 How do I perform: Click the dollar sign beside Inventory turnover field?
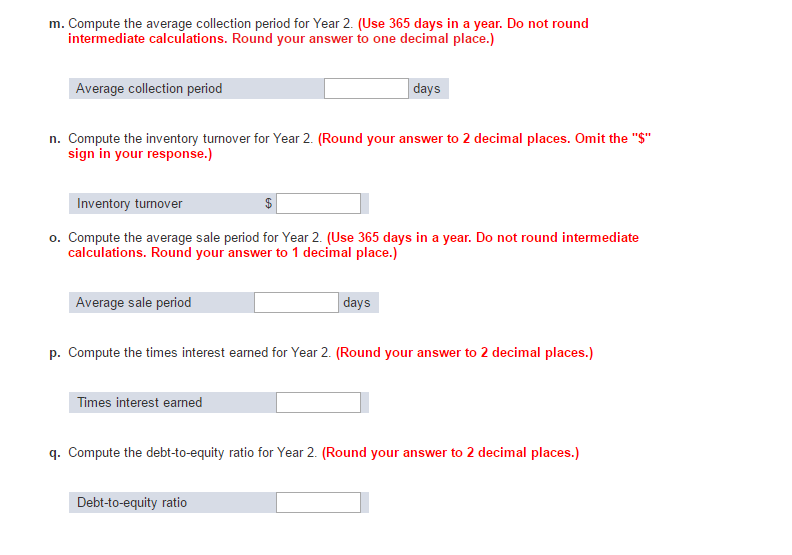(x=268, y=204)
